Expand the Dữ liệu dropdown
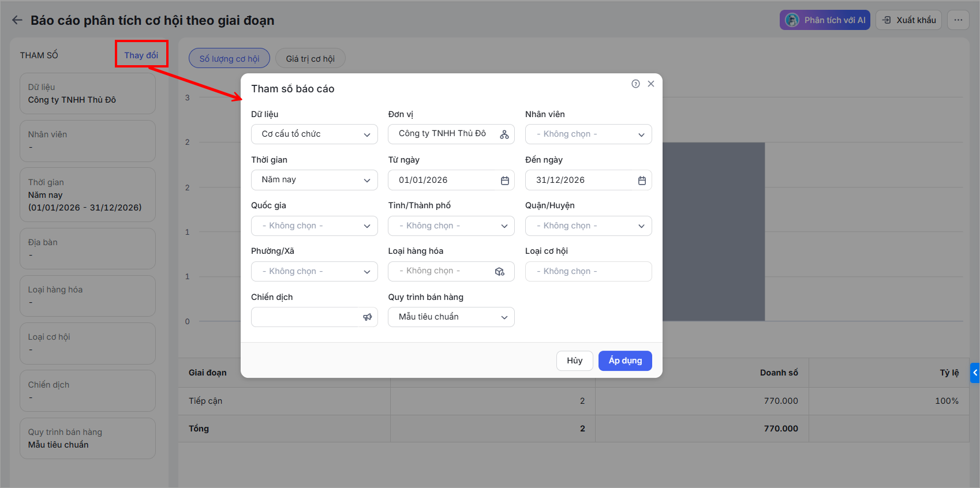Image resolution: width=980 pixels, height=488 pixels. (315, 134)
